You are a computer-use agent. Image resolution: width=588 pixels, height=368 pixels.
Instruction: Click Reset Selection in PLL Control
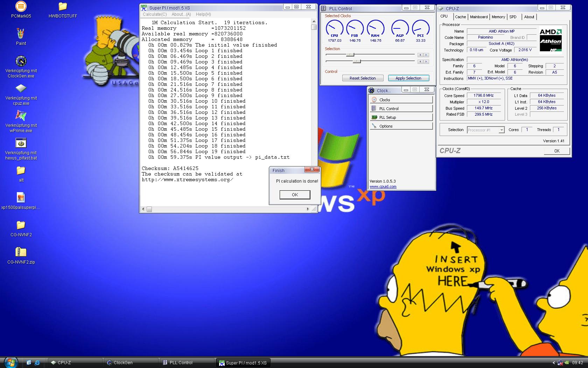pyautogui.click(x=363, y=78)
